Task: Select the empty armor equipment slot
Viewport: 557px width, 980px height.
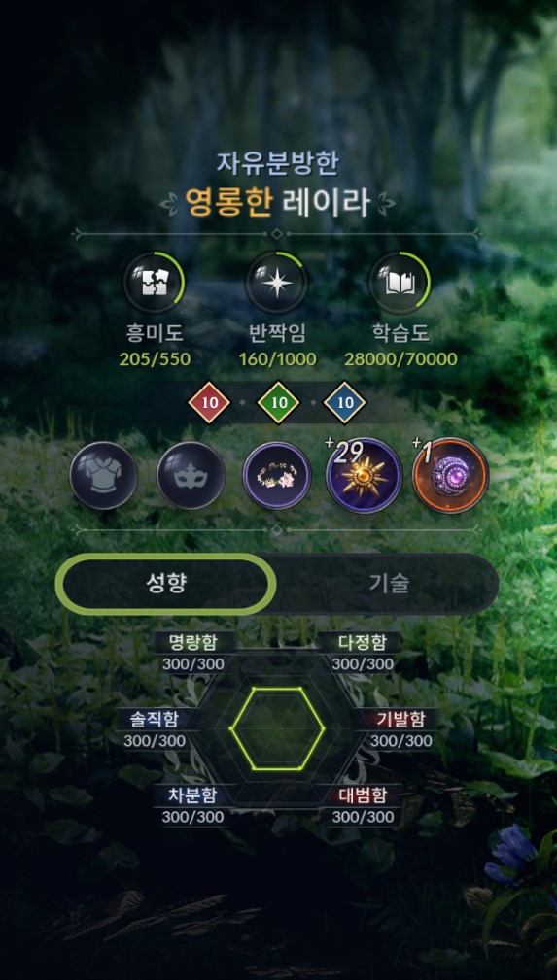Action: 104,476
